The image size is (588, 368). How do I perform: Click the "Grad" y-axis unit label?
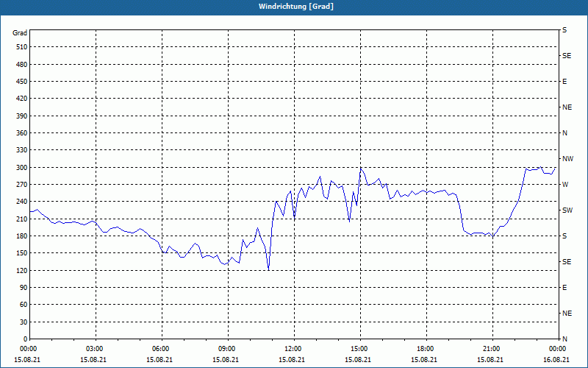point(20,33)
